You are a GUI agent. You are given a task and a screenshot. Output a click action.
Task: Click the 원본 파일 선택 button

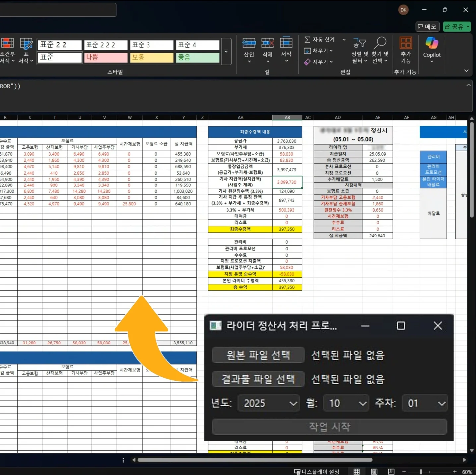click(x=258, y=355)
